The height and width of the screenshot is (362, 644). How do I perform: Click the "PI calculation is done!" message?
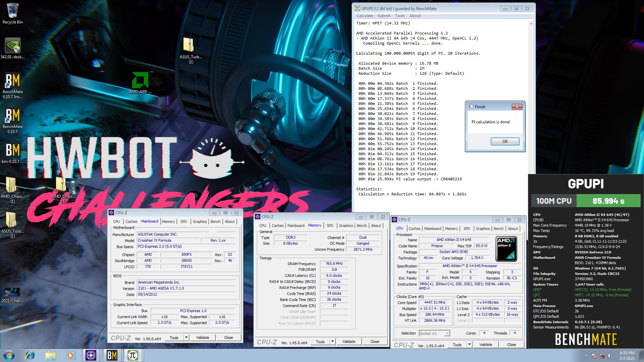(491, 122)
